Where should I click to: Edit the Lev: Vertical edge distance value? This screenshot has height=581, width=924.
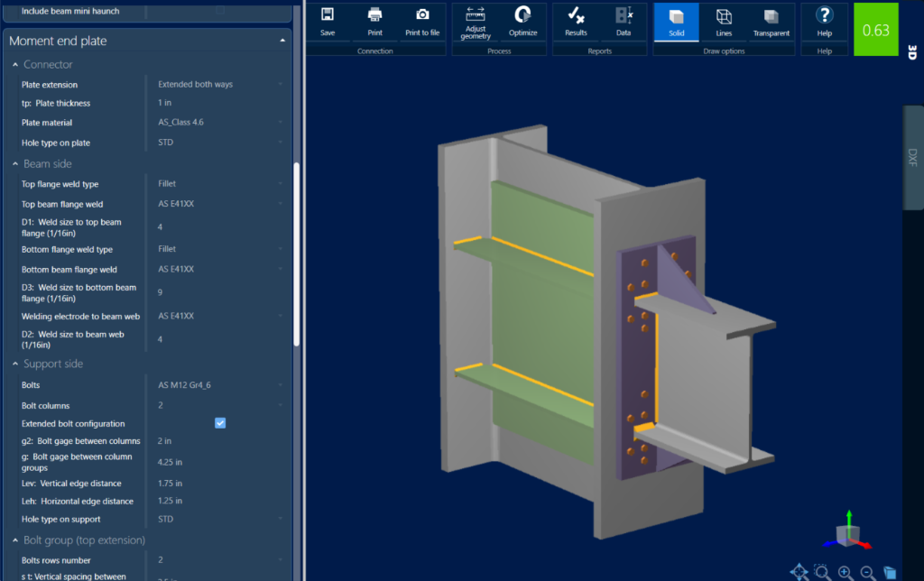[x=219, y=484]
